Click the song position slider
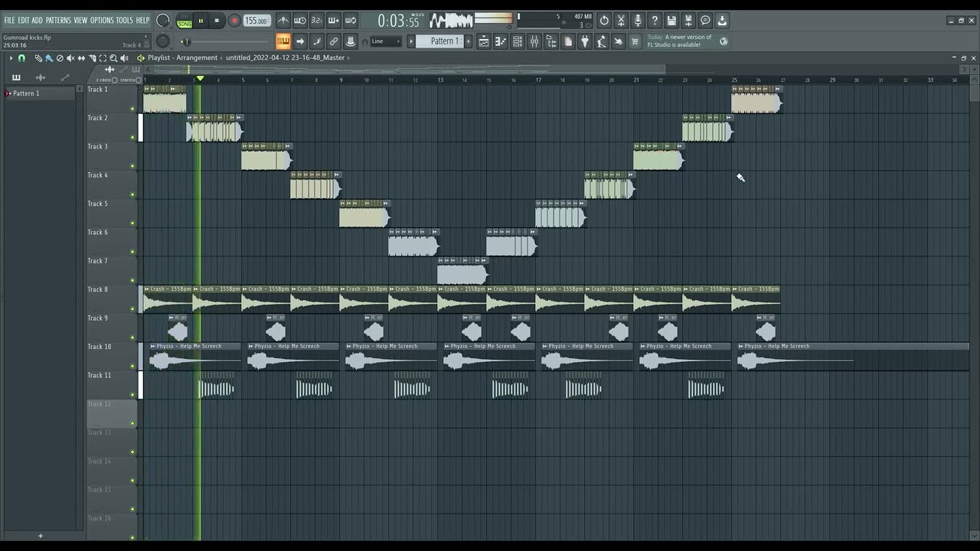980x551 pixels. (226, 41)
